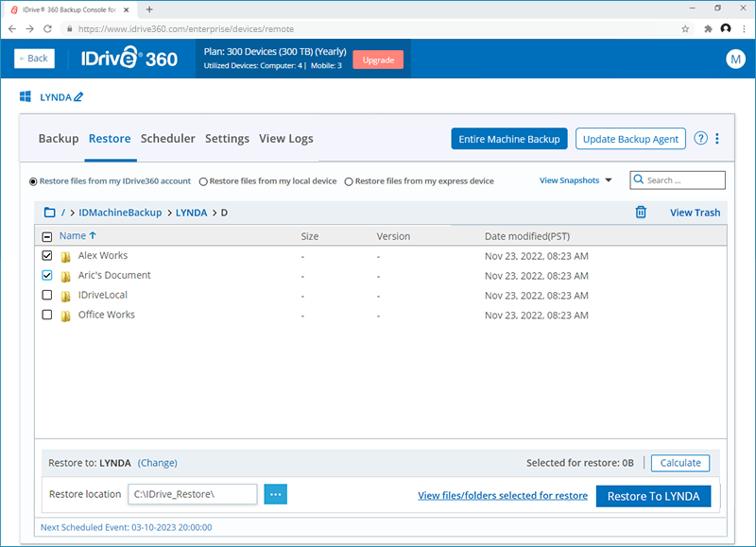Check the IDriveLocal checkbox
This screenshot has height=547, width=756.
point(46,295)
